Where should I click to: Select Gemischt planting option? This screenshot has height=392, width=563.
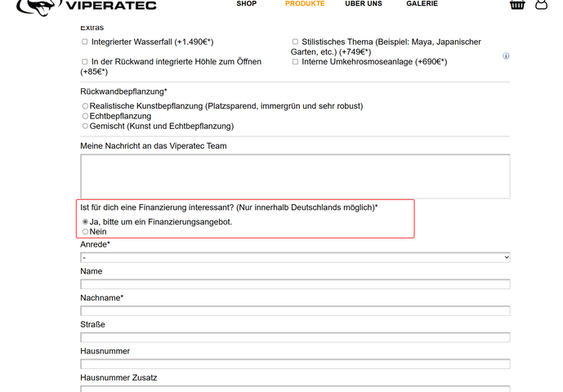pyautogui.click(x=85, y=127)
